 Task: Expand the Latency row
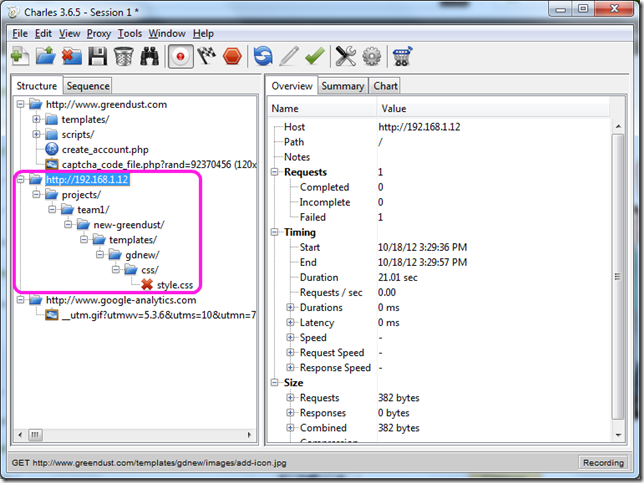(x=290, y=322)
